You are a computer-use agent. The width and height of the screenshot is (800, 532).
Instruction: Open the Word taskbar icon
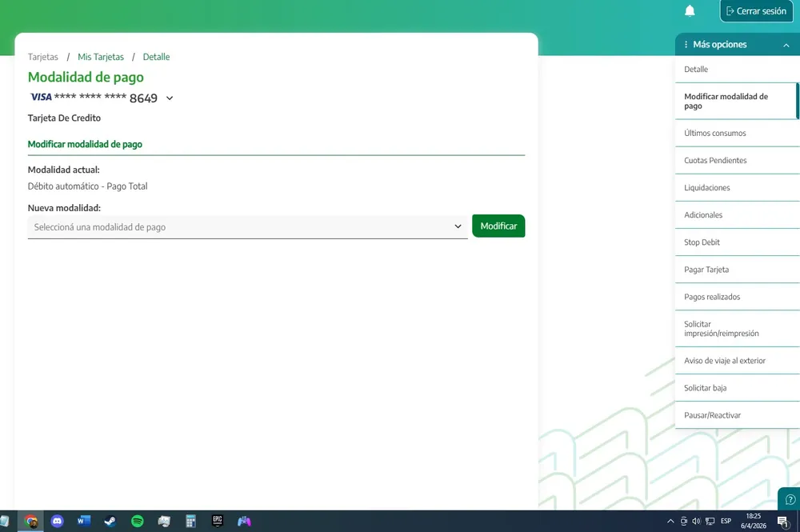(x=84, y=521)
